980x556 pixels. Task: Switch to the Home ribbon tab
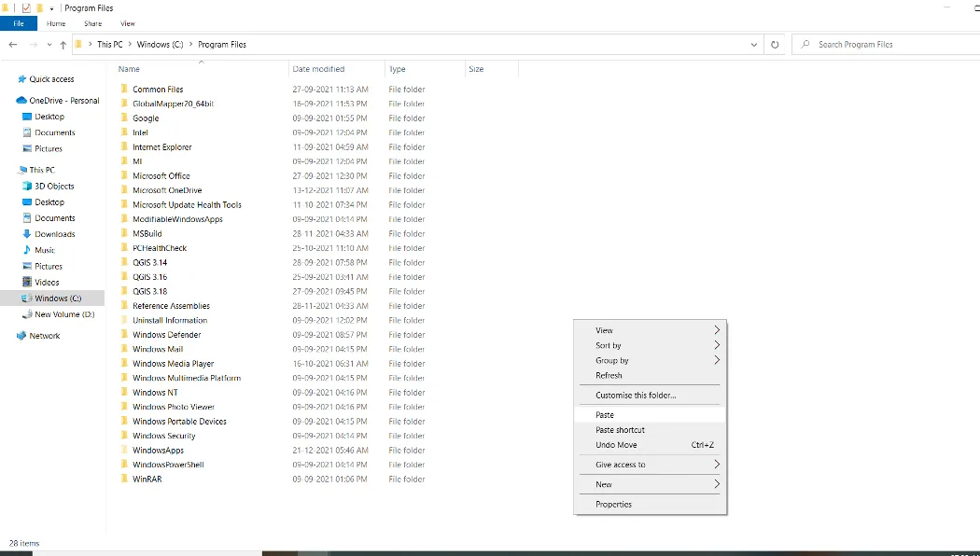56,23
